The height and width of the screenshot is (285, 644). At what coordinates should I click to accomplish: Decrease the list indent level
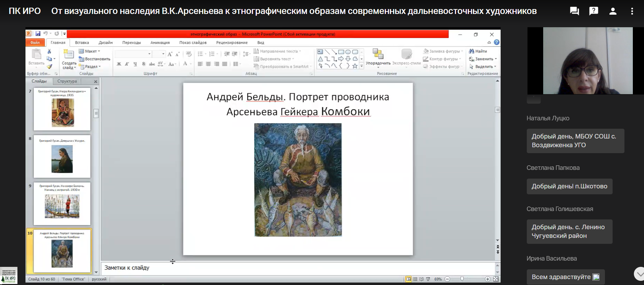tap(227, 54)
